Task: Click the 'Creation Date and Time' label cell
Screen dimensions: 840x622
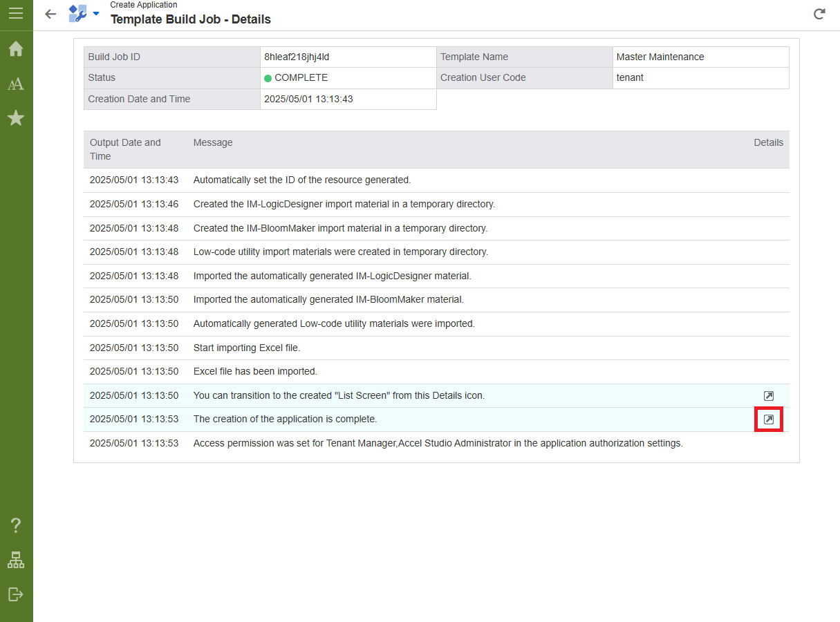Action: point(172,99)
